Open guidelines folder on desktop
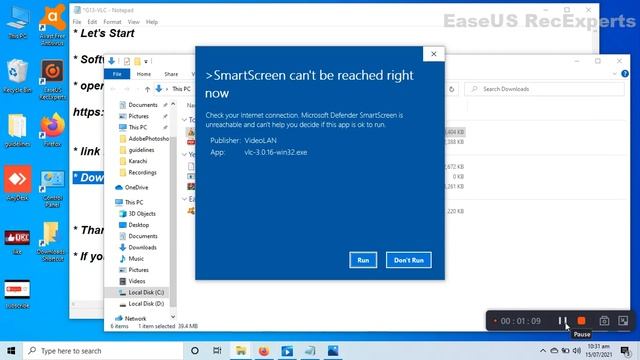Viewport: 640px width, 360px height. tap(17, 131)
